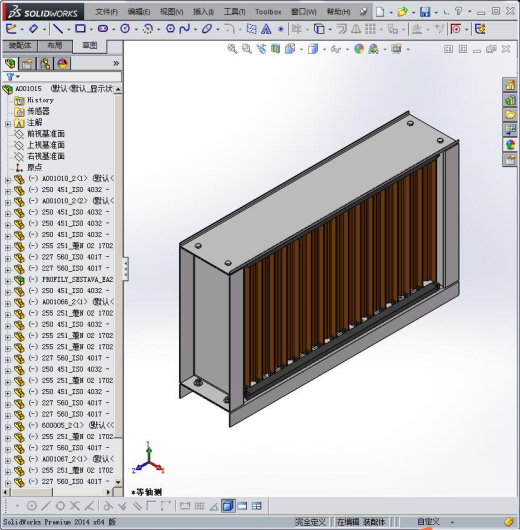The height and width of the screenshot is (530, 520).
Task: Click the Zoom to Fit magnifier icon
Action: (x=232, y=49)
